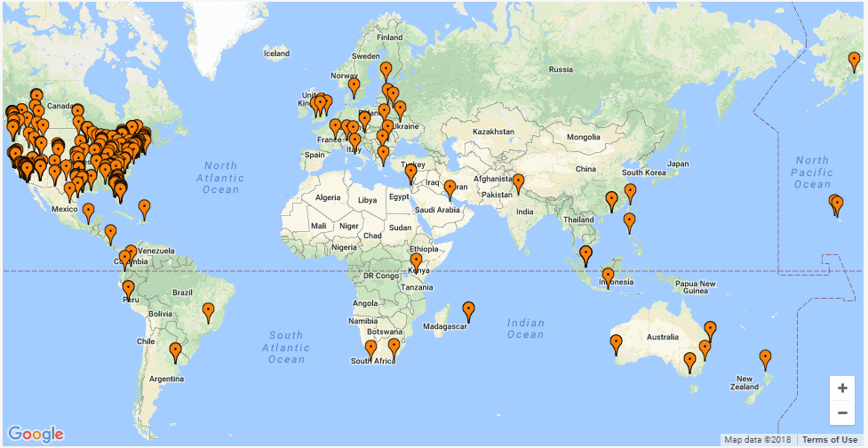Zoom out using the minus button
This screenshot has width=868, height=448.
[x=841, y=412]
